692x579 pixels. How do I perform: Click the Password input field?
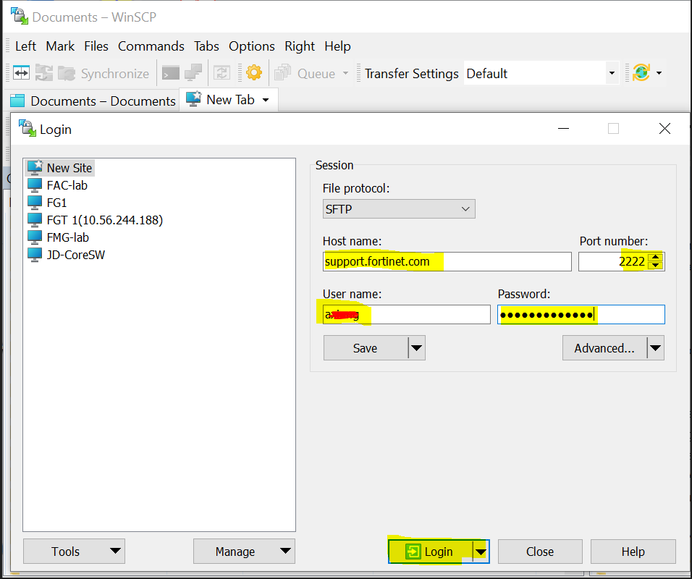(x=581, y=315)
